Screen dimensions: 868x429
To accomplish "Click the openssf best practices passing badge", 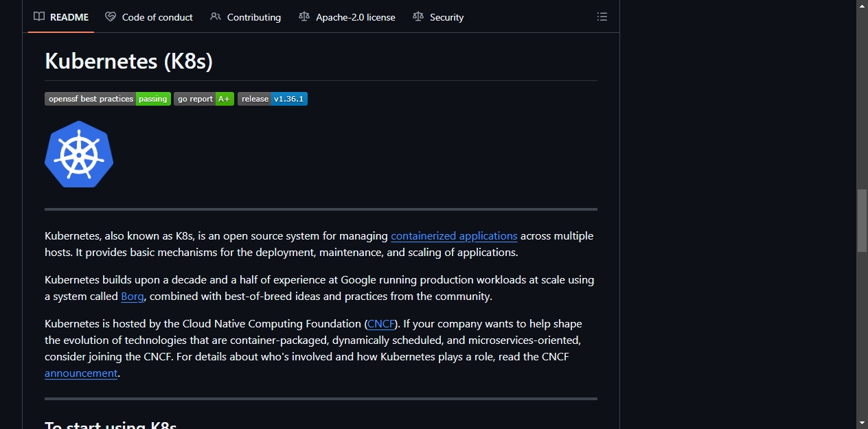I will pos(108,99).
